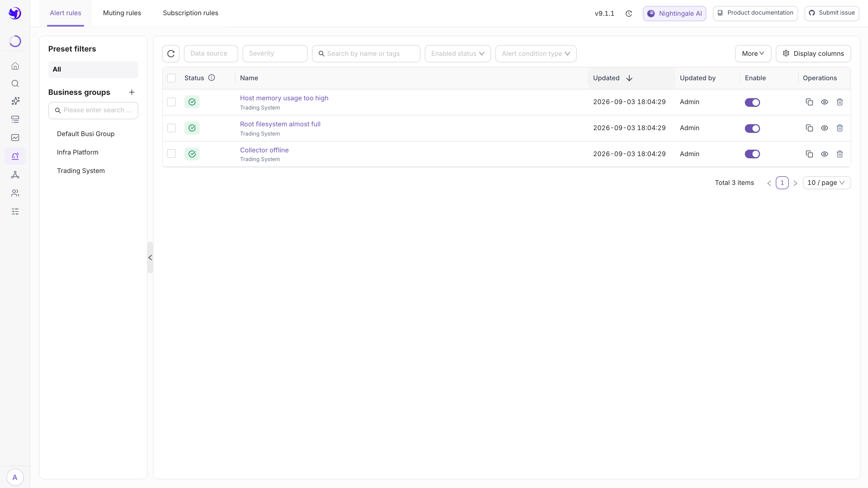Clone the Host memory usage too high rule
The width and height of the screenshot is (868, 488).
[x=809, y=102]
